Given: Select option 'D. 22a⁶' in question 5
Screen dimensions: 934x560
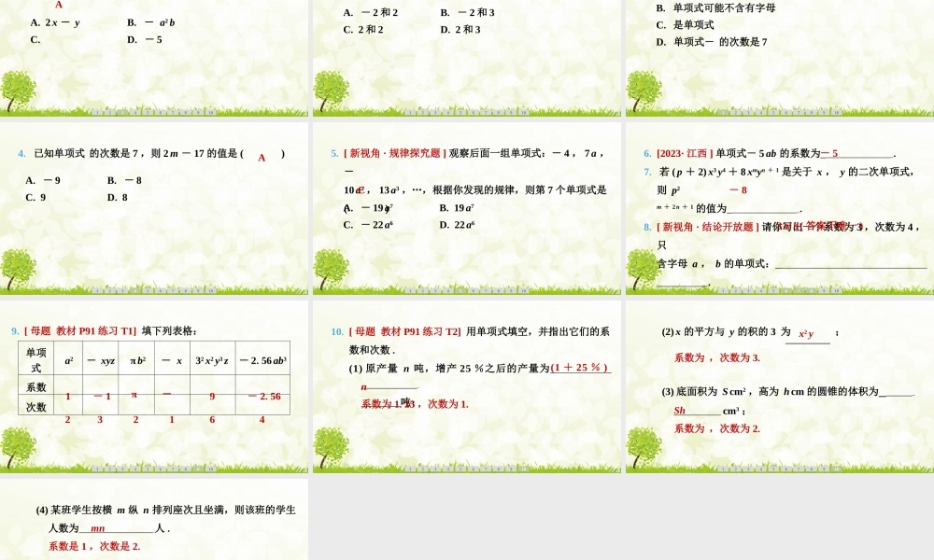Looking at the screenshot, I should [x=457, y=225].
